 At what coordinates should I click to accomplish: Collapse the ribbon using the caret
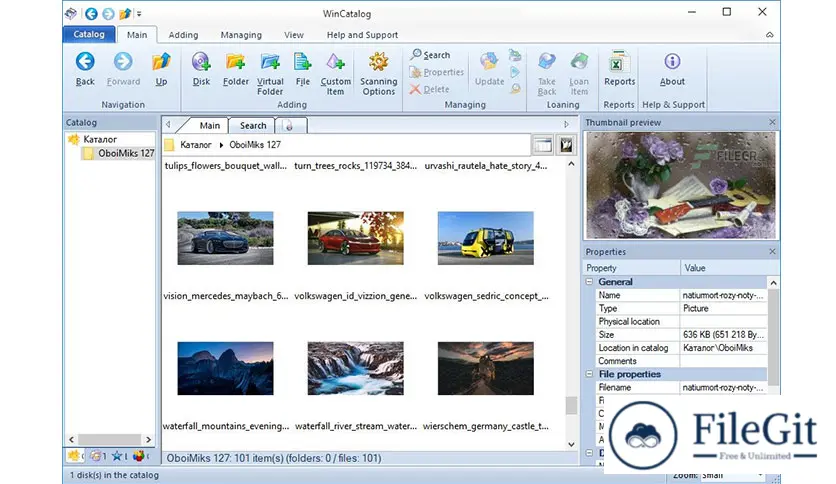[769, 35]
